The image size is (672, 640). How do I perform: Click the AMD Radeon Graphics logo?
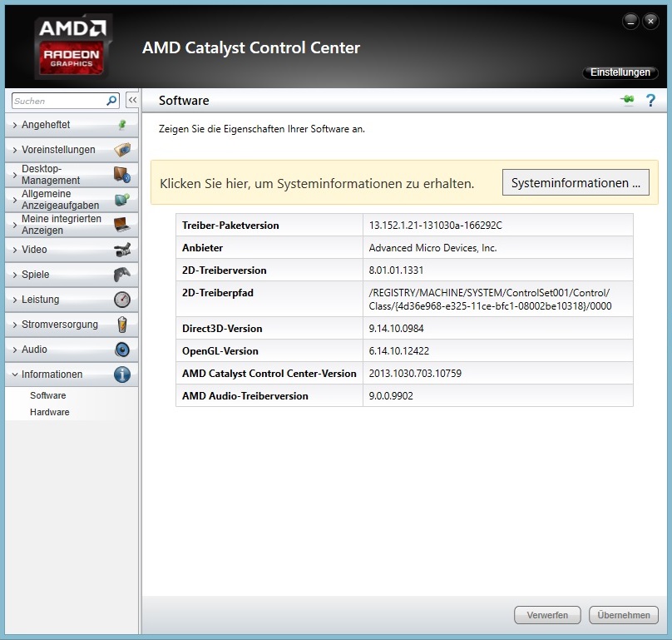click(x=73, y=46)
